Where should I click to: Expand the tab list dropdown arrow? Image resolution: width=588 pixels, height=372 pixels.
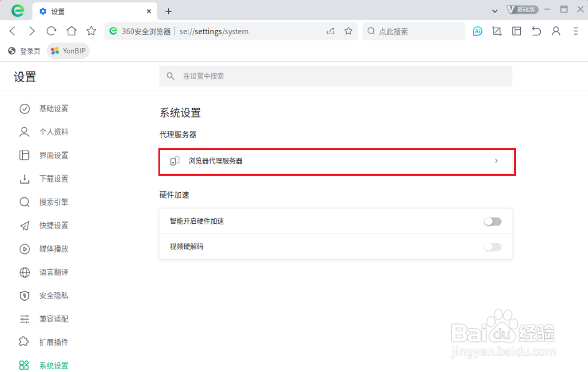click(494, 11)
